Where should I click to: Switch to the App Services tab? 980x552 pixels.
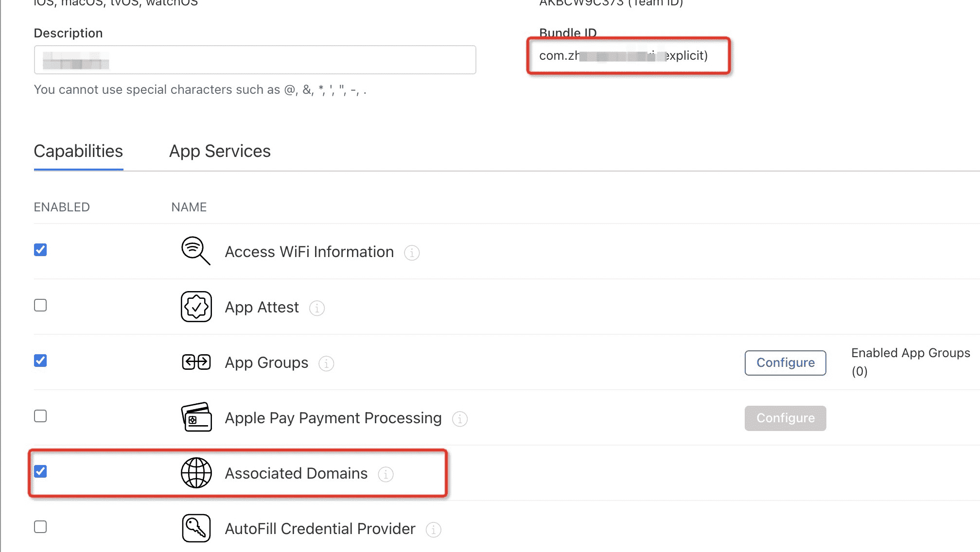click(220, 151)
